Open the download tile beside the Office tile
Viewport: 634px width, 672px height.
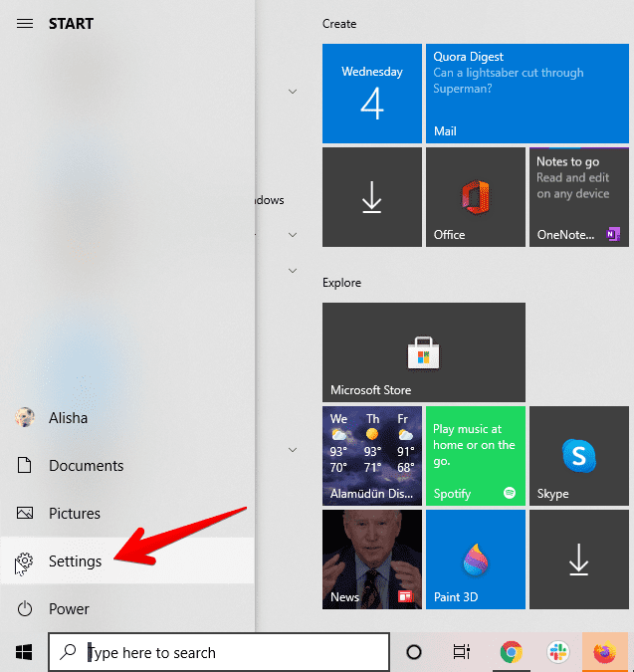372,197
